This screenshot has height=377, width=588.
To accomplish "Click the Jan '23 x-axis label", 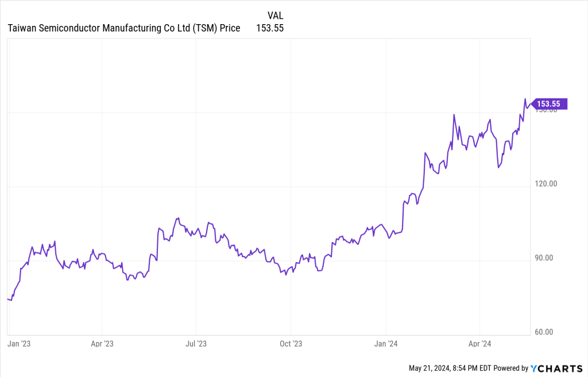I will coord(18,344).
